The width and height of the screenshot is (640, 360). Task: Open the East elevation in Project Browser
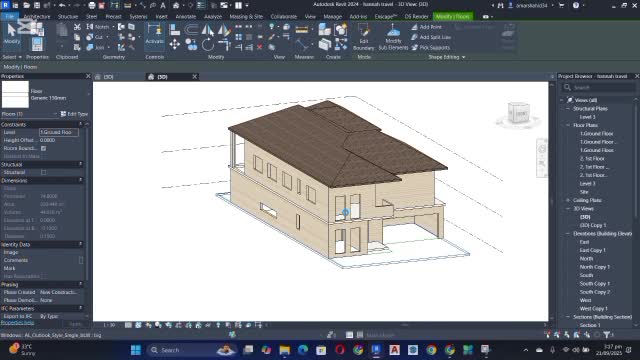(584, 242)
